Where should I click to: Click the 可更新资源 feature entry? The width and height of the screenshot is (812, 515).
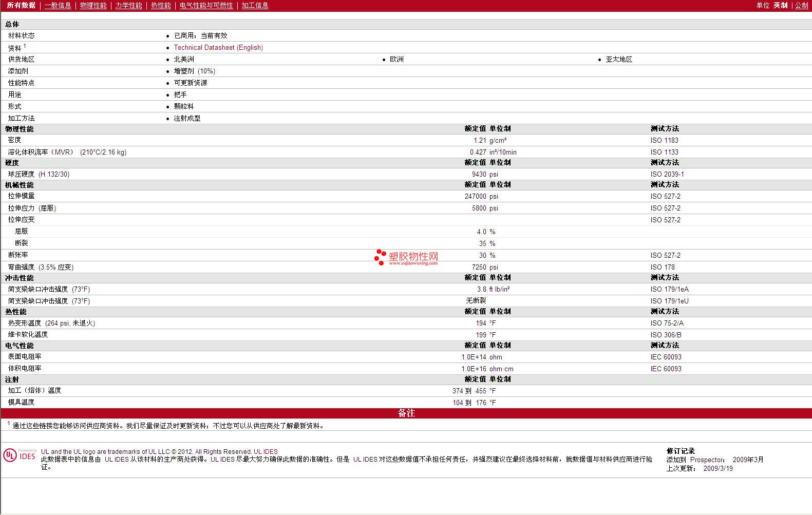(x=191, y=83)
